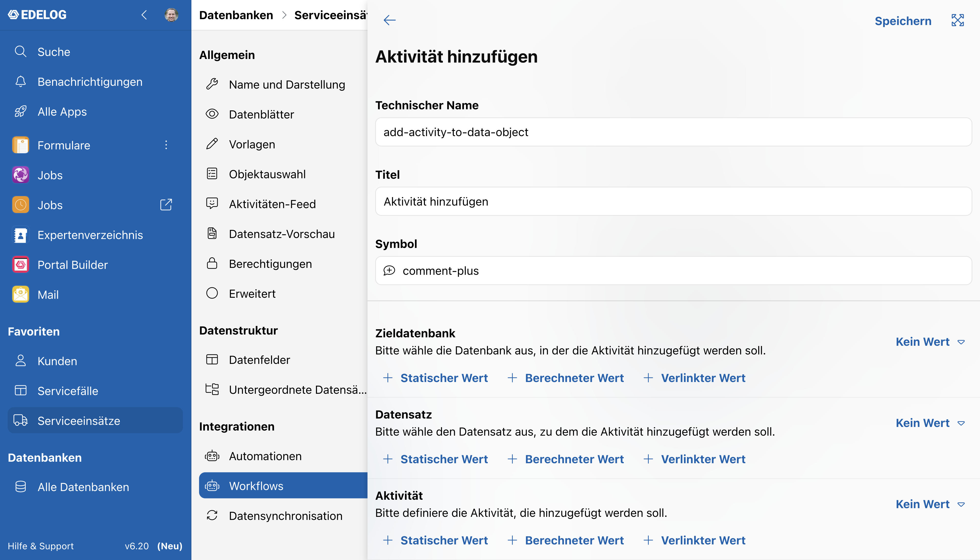Add Statischer Wert for Aktivität

pyautogui.click(x=436, y=540)
